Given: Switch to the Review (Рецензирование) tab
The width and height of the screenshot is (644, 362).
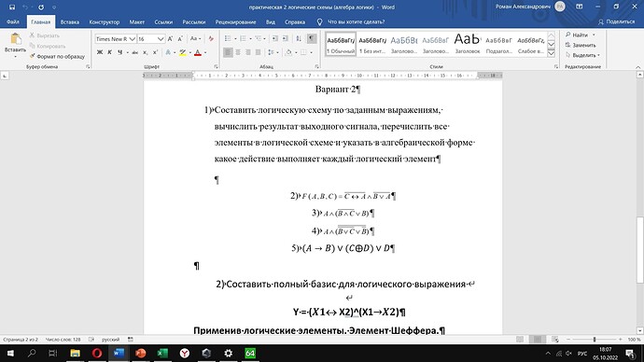Looking at the screenshot, I should 236,21.
